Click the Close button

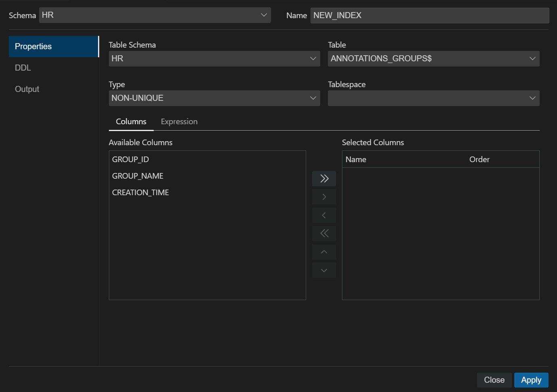tap(494, 379)
